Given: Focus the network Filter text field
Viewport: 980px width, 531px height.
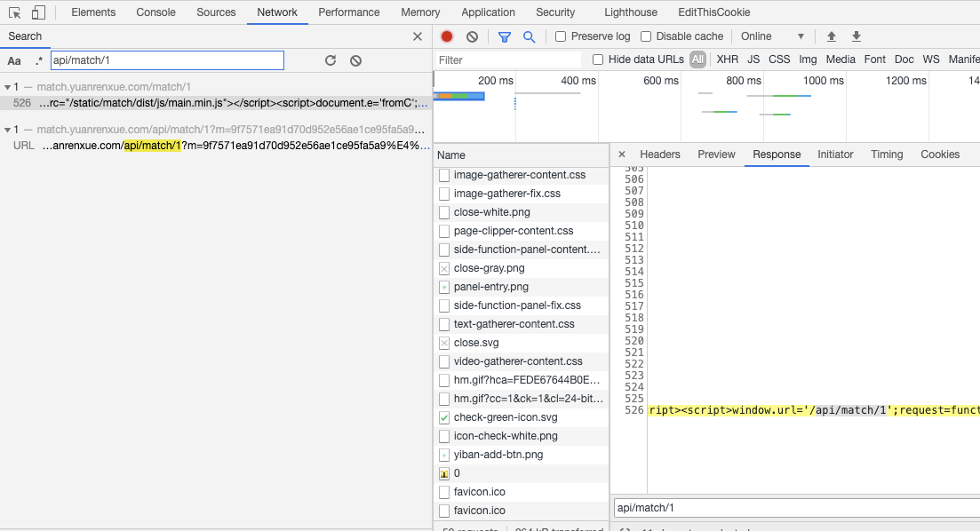Looking at the screenshot, I should click(507, 60).
